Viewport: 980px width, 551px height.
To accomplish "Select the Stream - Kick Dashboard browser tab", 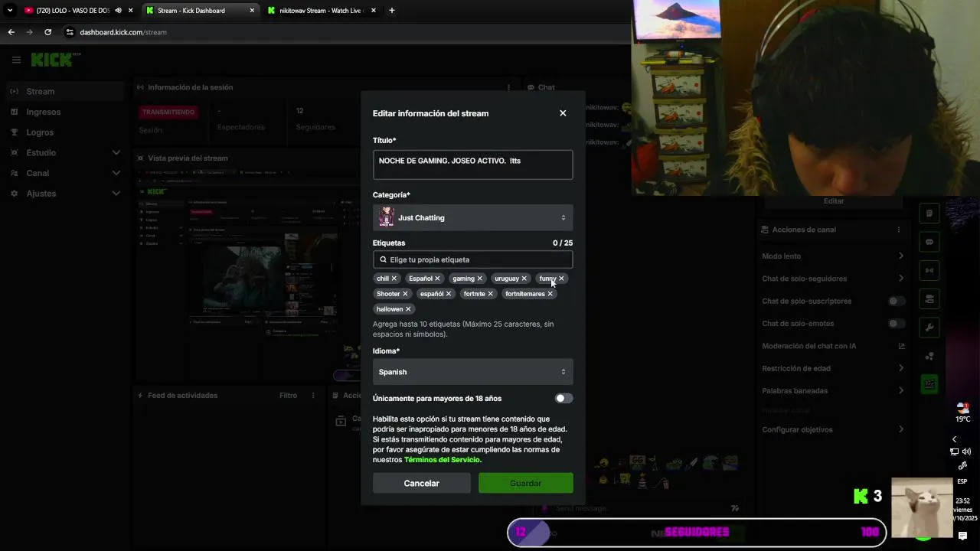I will pos(201,11).
